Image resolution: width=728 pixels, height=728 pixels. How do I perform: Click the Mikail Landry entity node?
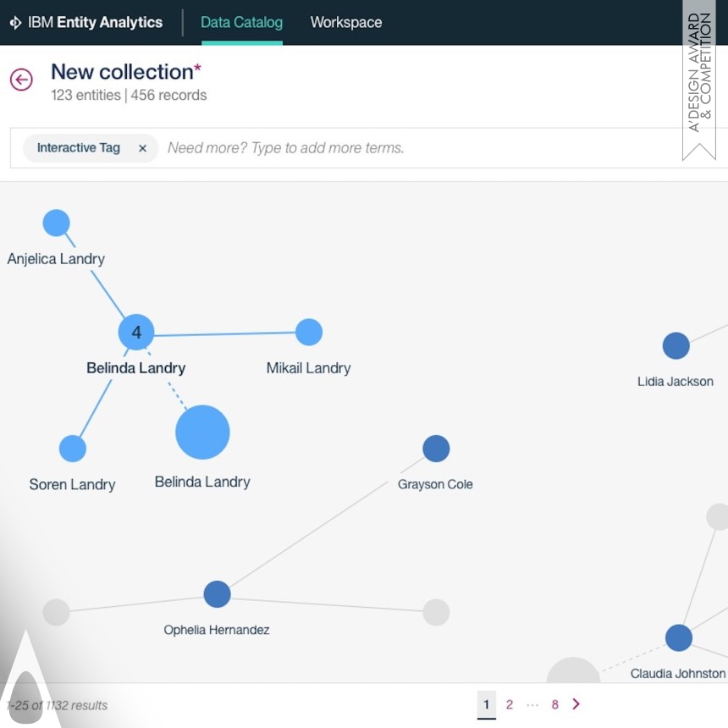coord(309,333)
